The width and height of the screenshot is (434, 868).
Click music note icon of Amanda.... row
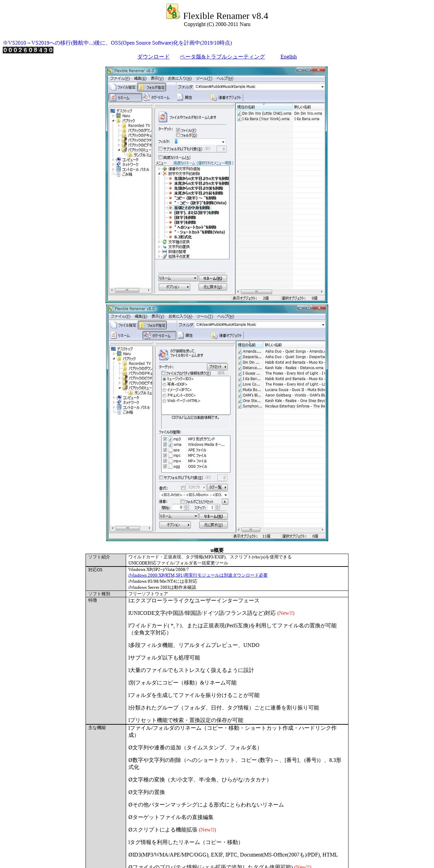click(240, 352)
